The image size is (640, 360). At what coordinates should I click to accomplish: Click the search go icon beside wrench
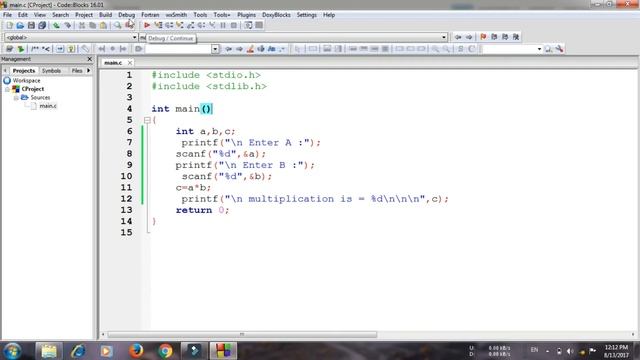[x=548, y=49]
